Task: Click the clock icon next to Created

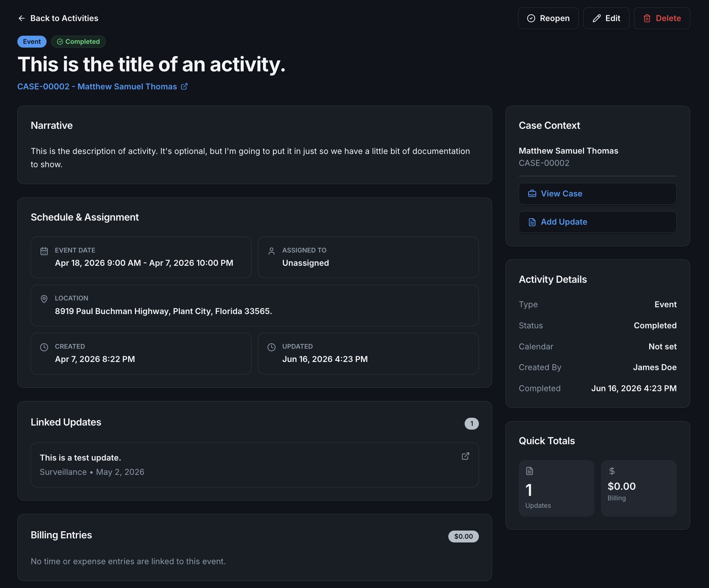Action: coord(44,347)
